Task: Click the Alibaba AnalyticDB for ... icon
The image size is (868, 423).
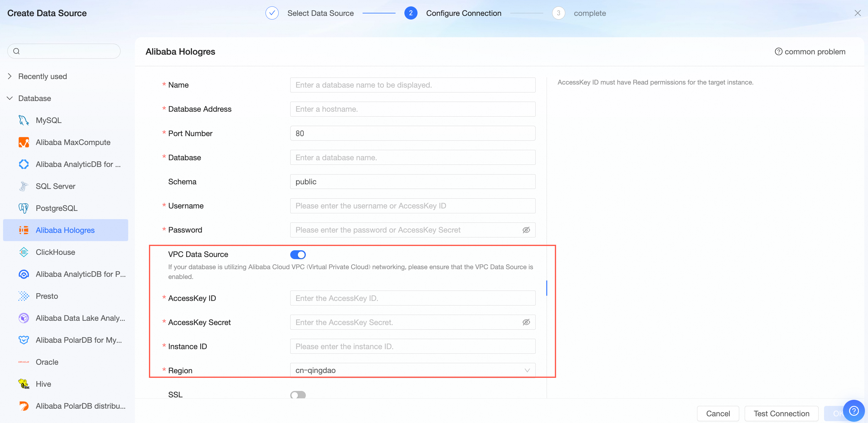Action: pyautogui.click(x=24, y=164)
